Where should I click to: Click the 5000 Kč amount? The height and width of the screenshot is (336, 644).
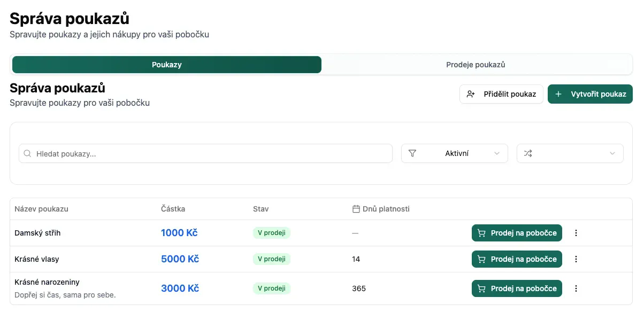[x=180, y=259]
